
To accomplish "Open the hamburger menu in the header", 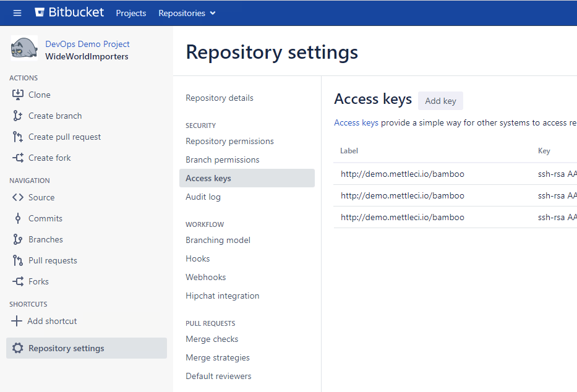I will [x=17, y=13].
